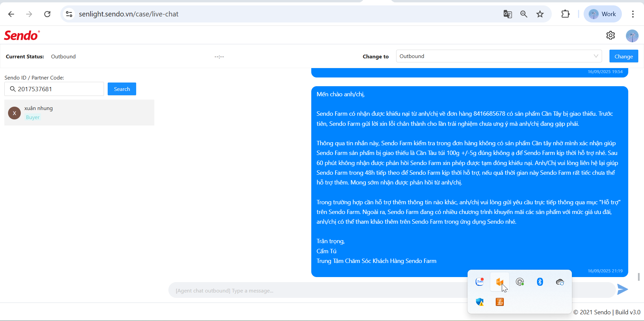Open the browser zoom magnifier icon
The width and height of the screenshot is (644, 321).
524,14
